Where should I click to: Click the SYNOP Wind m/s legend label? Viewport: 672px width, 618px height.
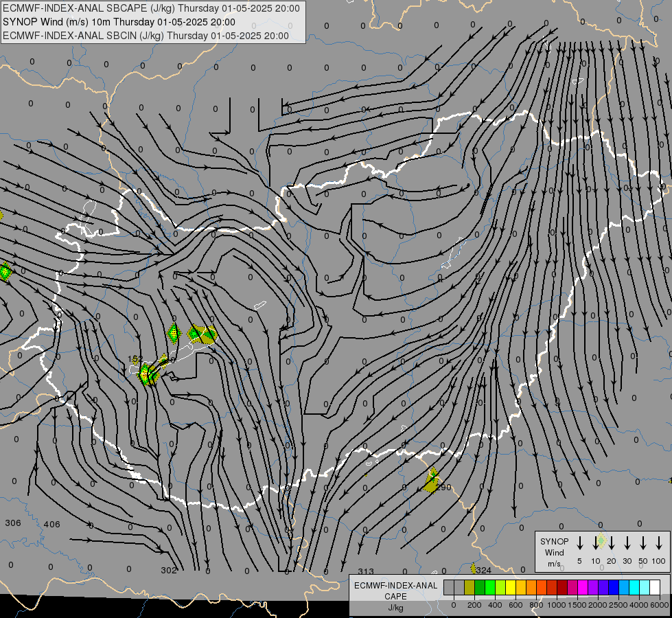554,553
